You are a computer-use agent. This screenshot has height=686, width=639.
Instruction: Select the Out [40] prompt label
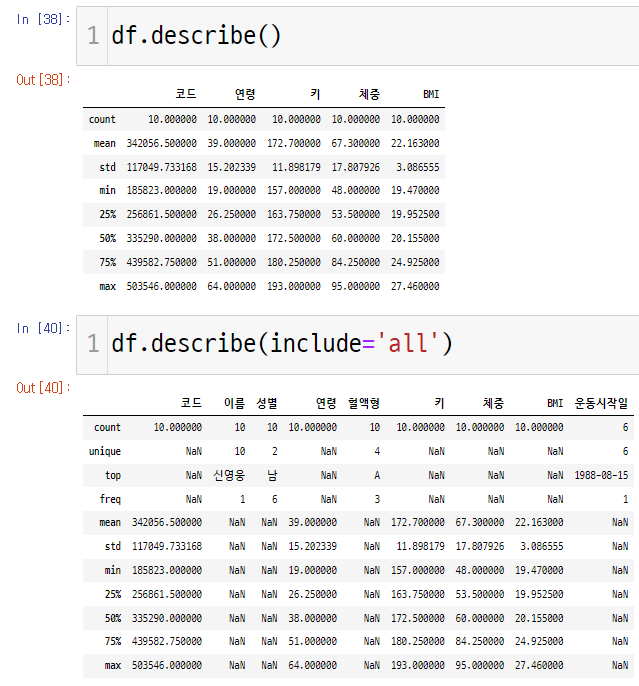(43, 388)
